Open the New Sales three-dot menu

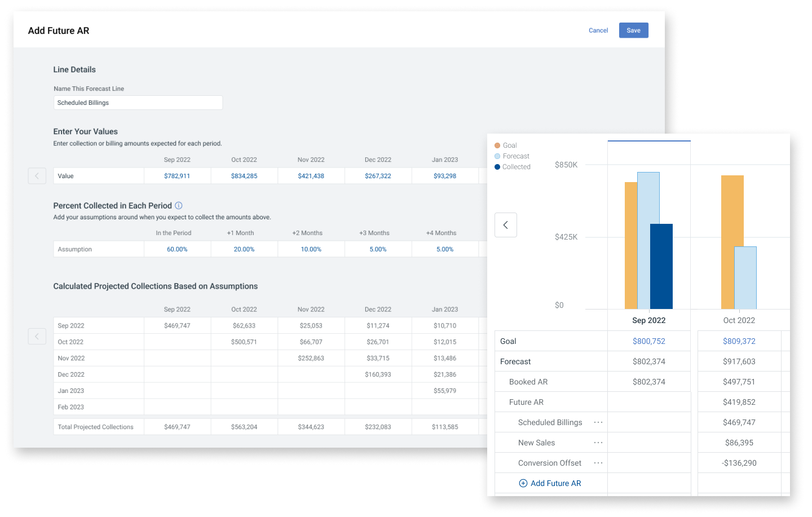click(x=598, y=443)
